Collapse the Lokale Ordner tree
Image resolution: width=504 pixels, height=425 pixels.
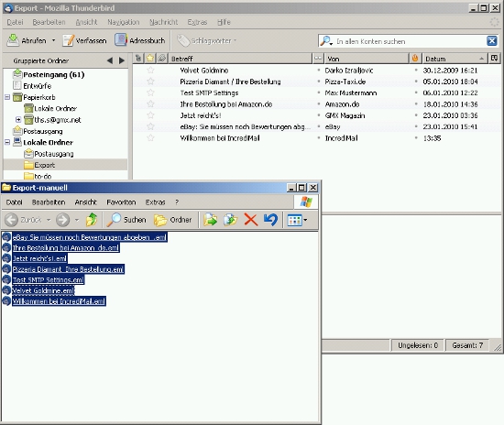tap(7, 142)
